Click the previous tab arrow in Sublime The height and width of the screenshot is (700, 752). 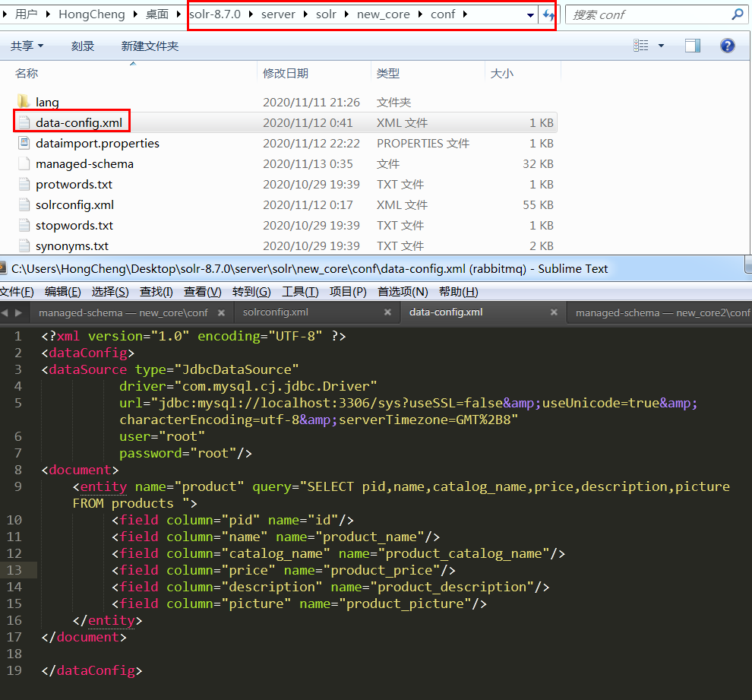[x=5, y=313]
